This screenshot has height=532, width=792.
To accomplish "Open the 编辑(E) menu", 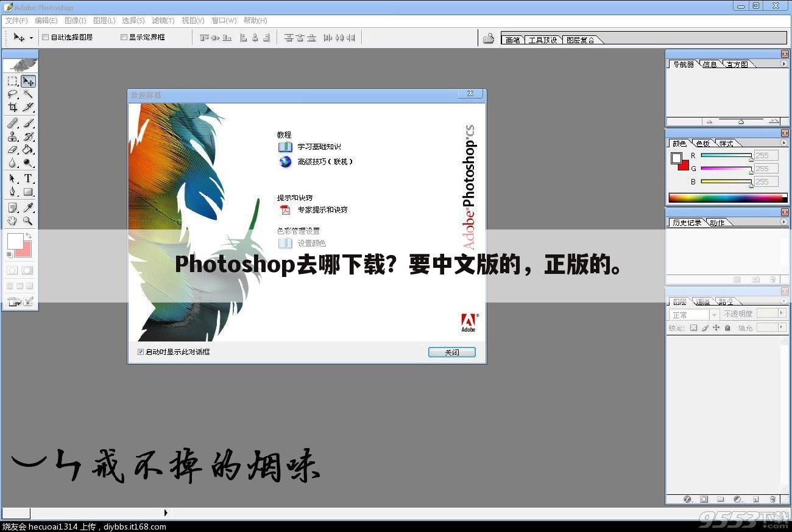I will click(x=46, y=21).
